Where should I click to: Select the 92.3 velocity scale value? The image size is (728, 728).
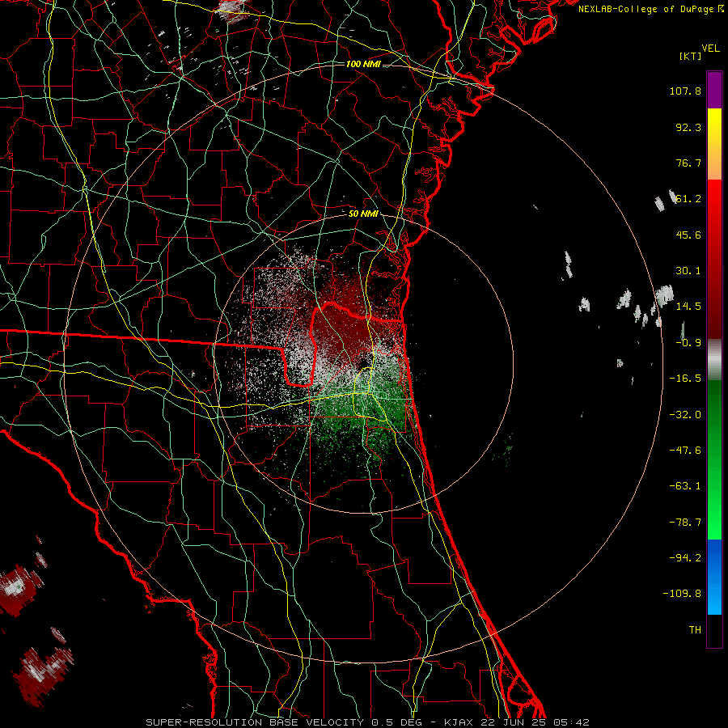click(688, 127)
